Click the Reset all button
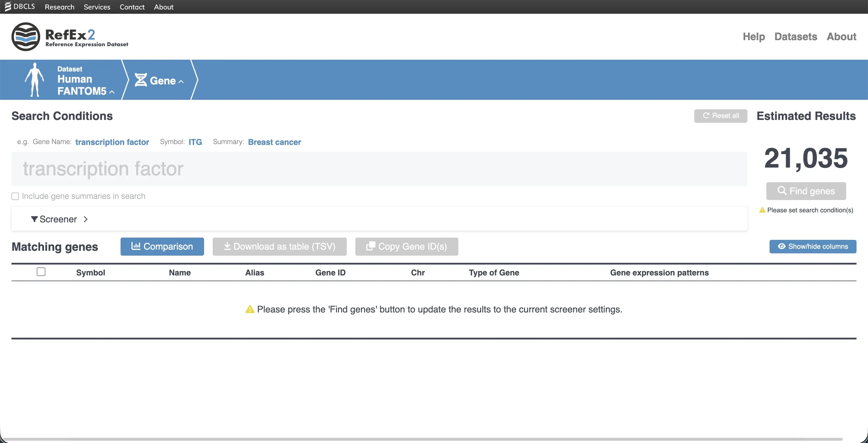 click(721, 116)
